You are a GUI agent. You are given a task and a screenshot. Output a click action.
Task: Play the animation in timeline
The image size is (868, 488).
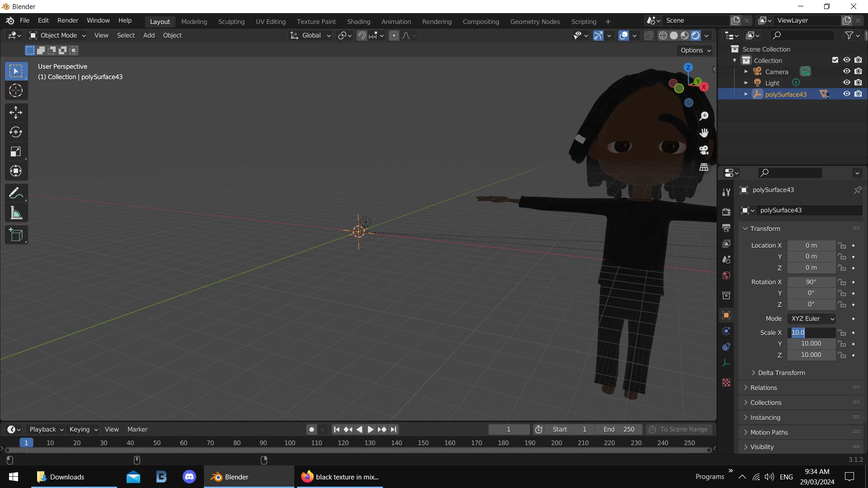[x=370, y=430]
